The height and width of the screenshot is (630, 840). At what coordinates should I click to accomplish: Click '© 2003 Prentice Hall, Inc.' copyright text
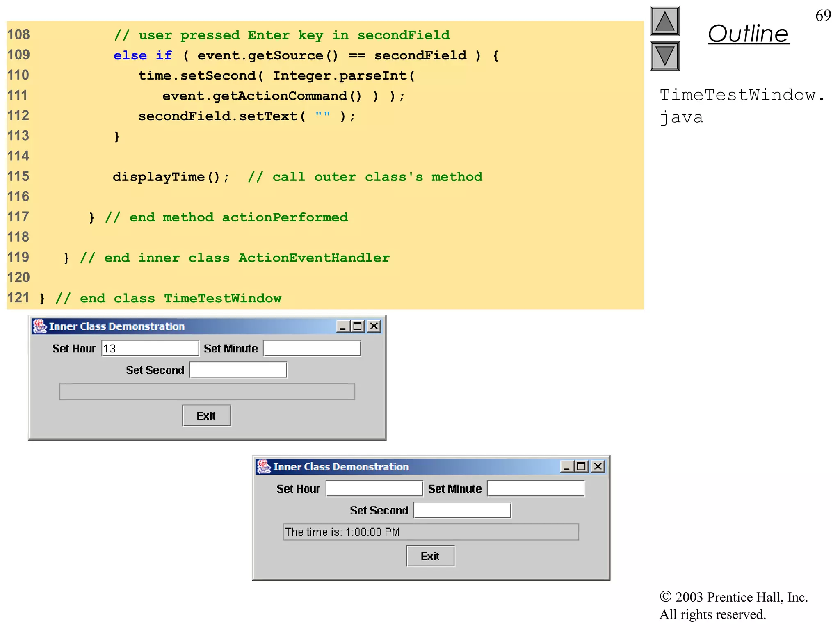(x=734, y=597)
